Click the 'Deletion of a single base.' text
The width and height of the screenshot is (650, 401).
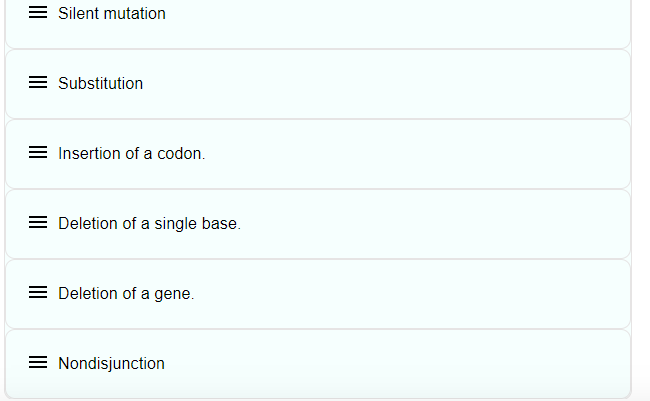point(149,224)
